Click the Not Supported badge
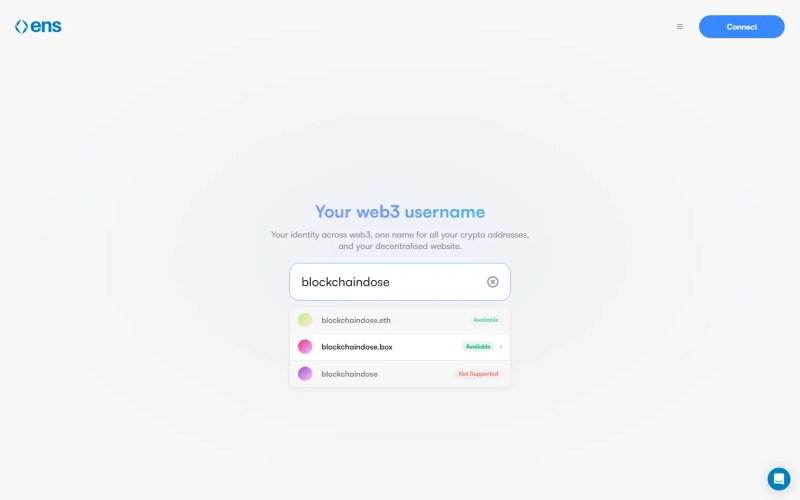Image resolution: width=800 pixels, height=500 pixels. tap(478, 373)
